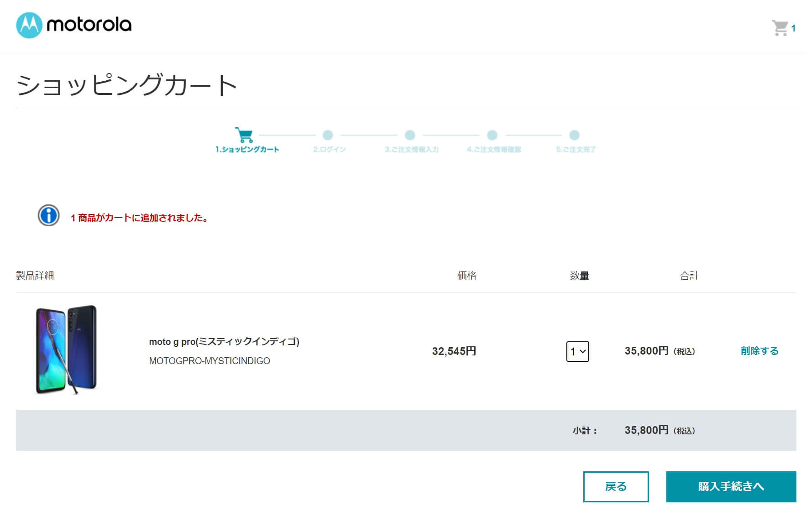Click the blue information icon
806x532 pixels.
click(x=48, y=215)
